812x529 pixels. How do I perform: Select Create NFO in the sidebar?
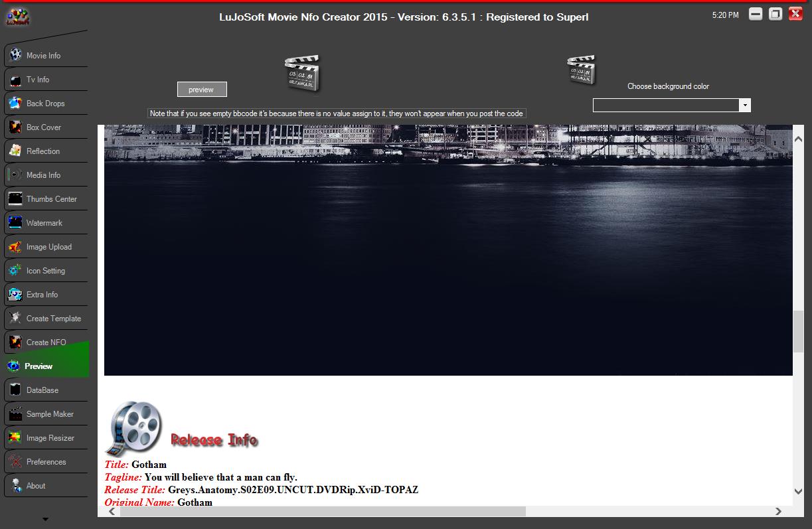point(45,342)
